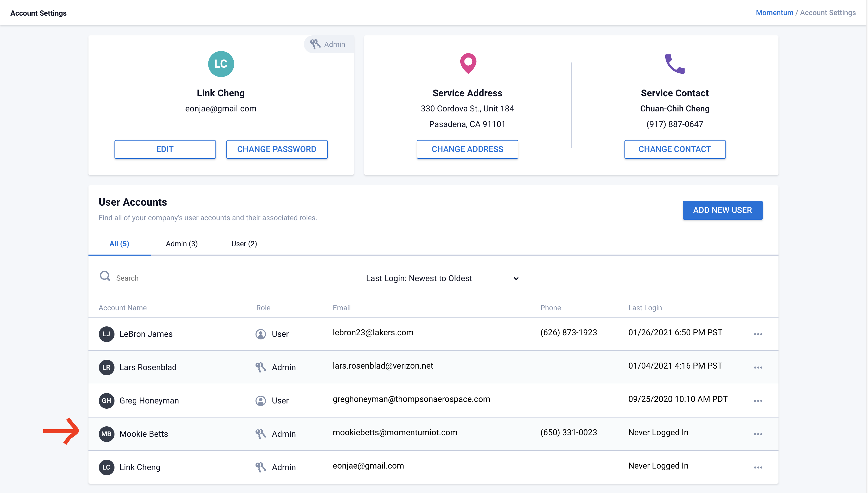Click the search magnifier icon

(105, 276)
